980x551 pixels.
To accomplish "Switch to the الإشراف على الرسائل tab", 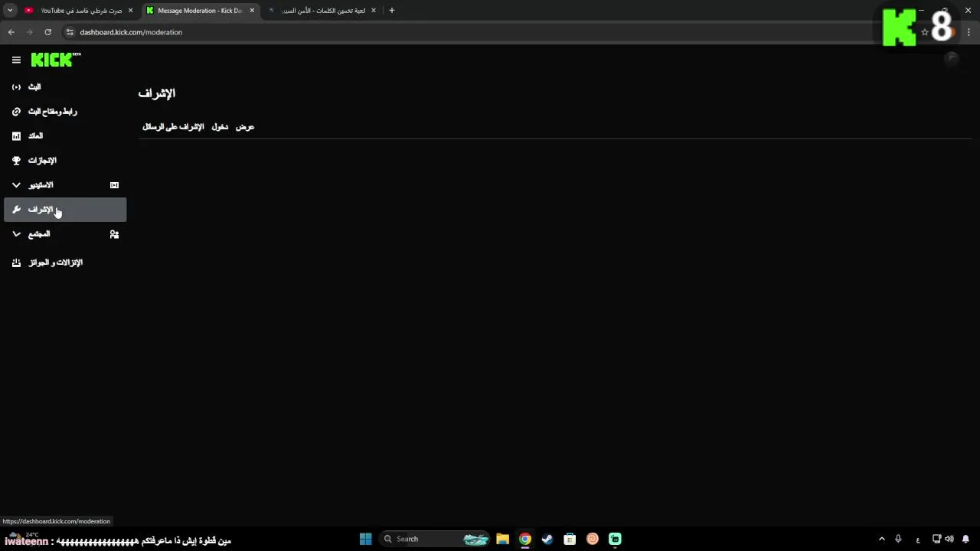I will 173,127.
